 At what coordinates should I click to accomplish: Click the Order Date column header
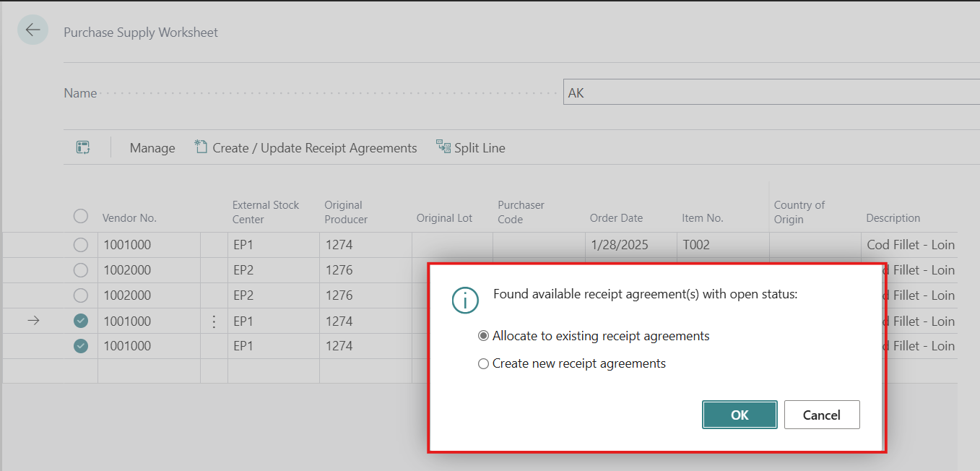click(616, 218)
